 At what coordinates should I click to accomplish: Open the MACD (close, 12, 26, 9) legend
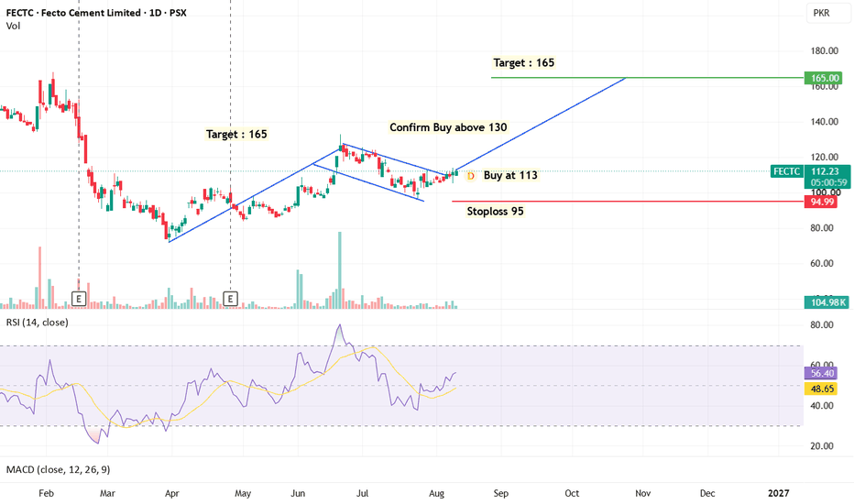[x=58, y=469]
